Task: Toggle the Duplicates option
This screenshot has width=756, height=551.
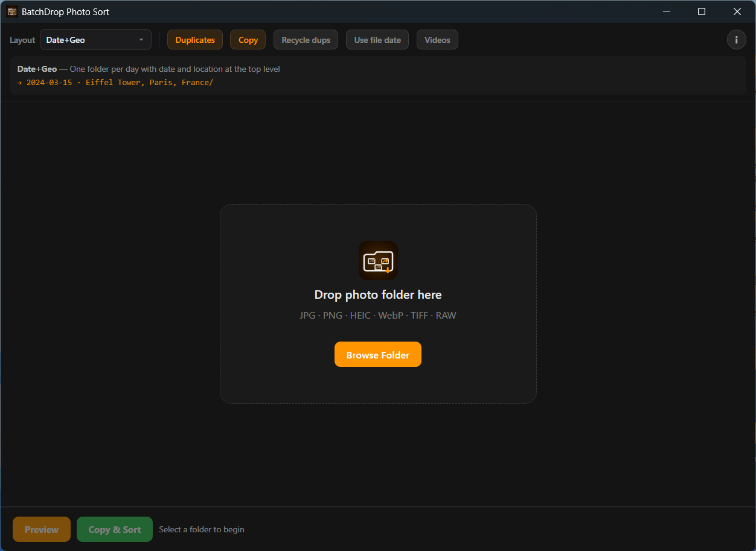Action: click(x=195, y=40)
